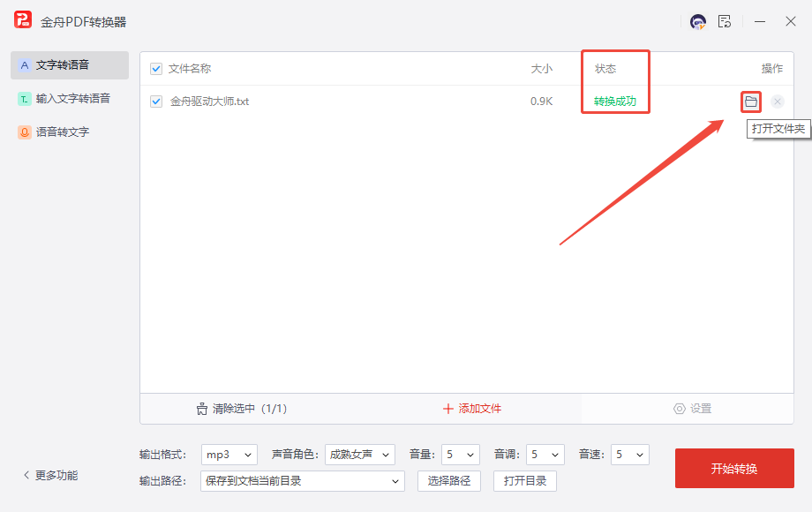Screen dimensions: 812x512
Task: Switch to the 文字转语音 tab
Action: [x=70, y=65]
